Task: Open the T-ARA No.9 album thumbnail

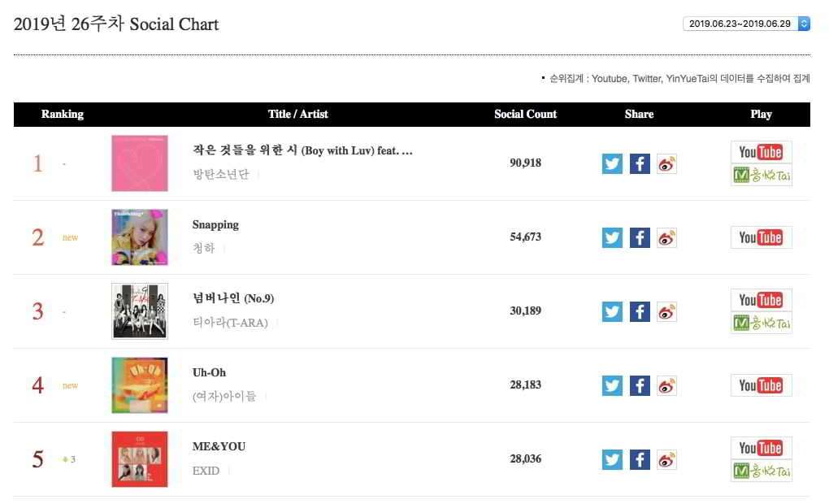Action: click(140, 311)
